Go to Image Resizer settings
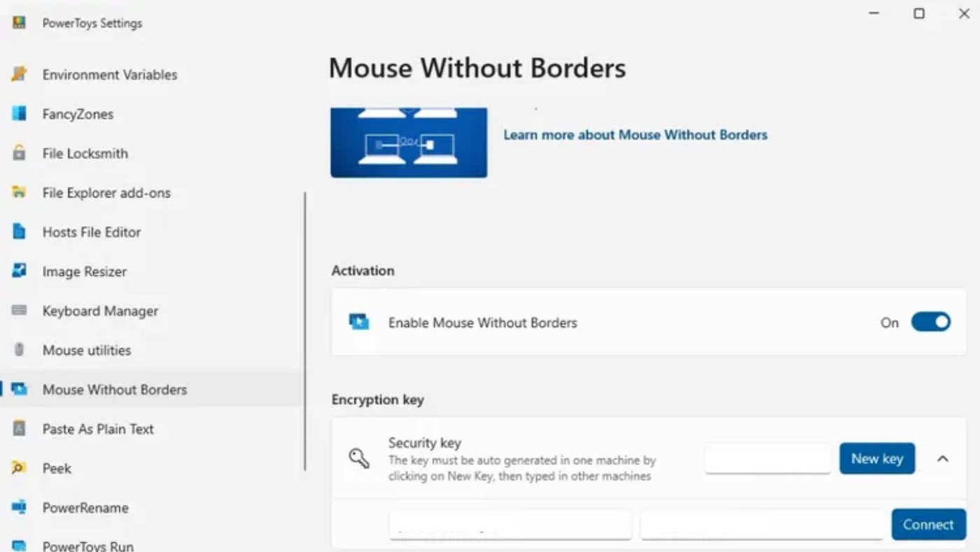This screenshot has width=980, height=552. (85, 271)
